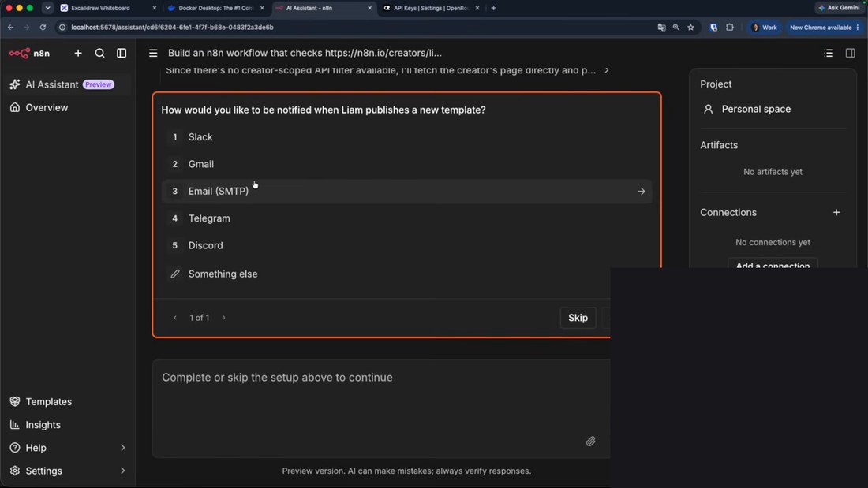Choose Gmail notification option
Screen dimensions: 868x488
(406, 164)
